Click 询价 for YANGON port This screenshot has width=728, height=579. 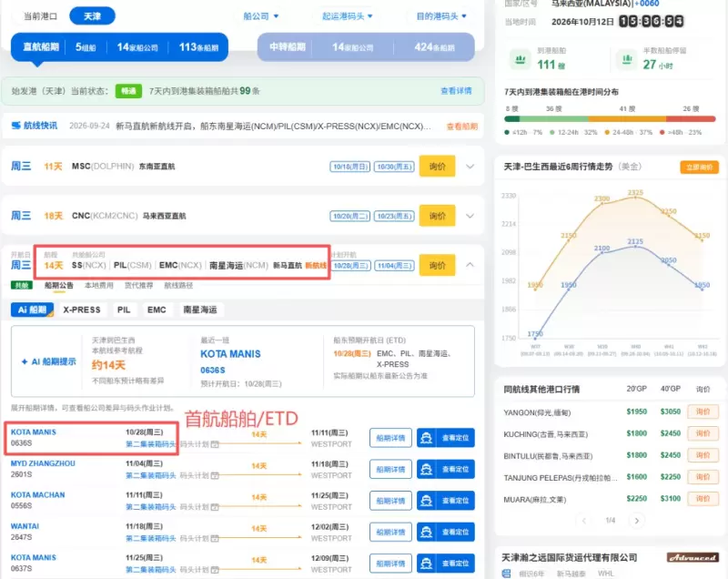[x=703, y=411]
